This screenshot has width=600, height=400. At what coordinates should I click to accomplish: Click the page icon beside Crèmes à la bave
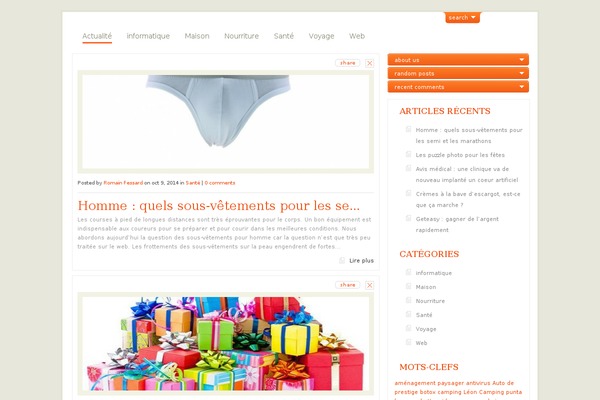click(x=408, y=193)
